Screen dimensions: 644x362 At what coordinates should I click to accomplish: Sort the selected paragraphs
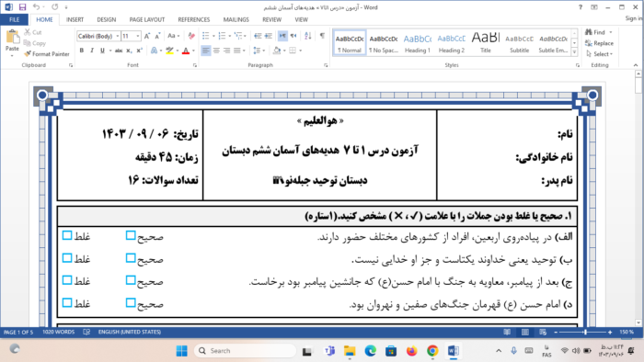tap(308, 36)
